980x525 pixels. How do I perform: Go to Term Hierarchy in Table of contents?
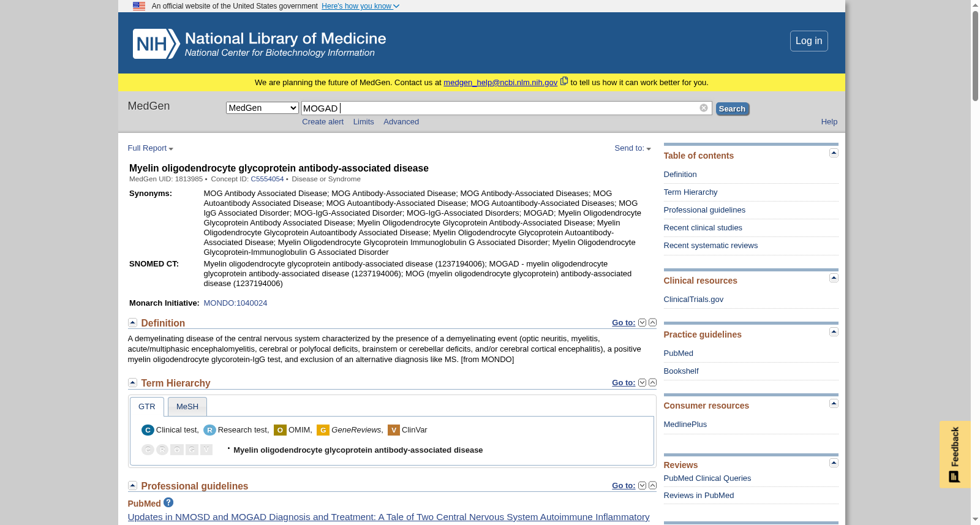pos(690,192)
